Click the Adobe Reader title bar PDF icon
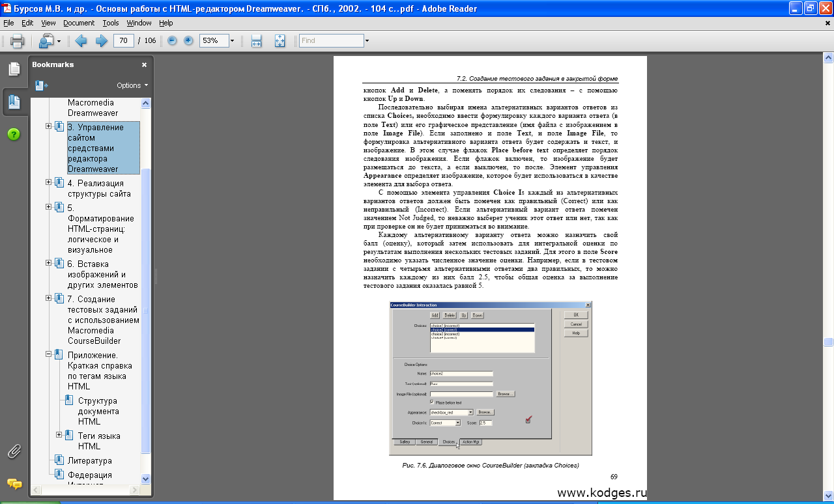 click(7, 8)
